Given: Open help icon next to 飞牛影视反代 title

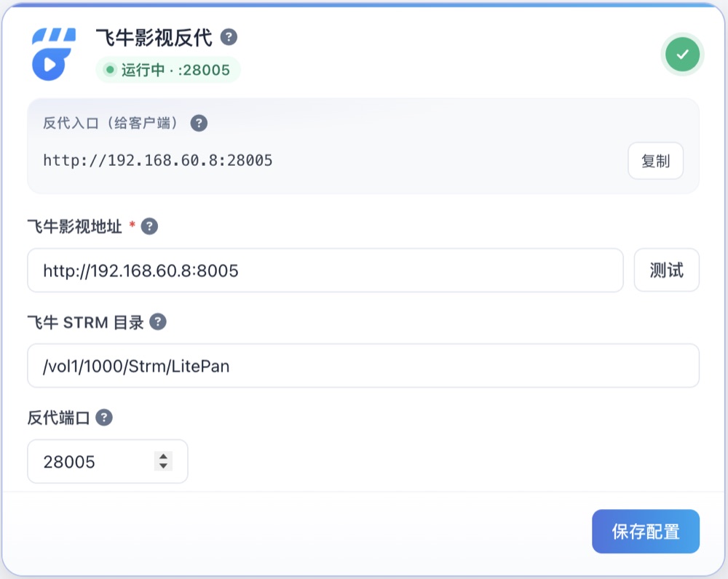Looking at the screenshot, I should click(x=229, y=37).
